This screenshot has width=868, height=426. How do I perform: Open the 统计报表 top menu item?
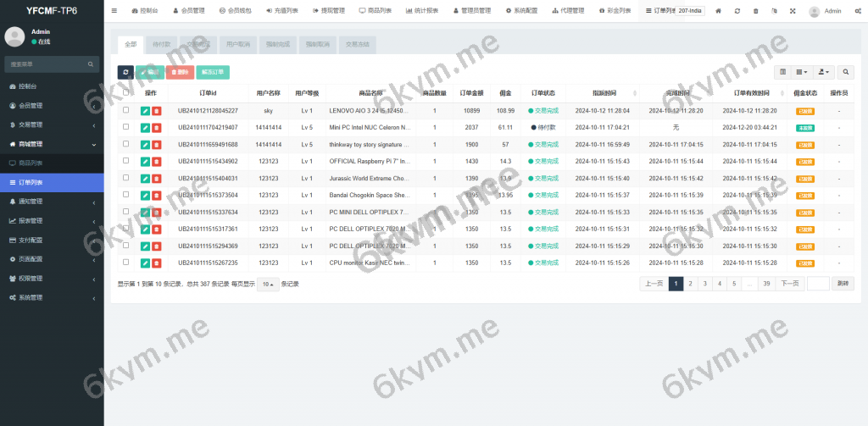[x=422, y=11]
